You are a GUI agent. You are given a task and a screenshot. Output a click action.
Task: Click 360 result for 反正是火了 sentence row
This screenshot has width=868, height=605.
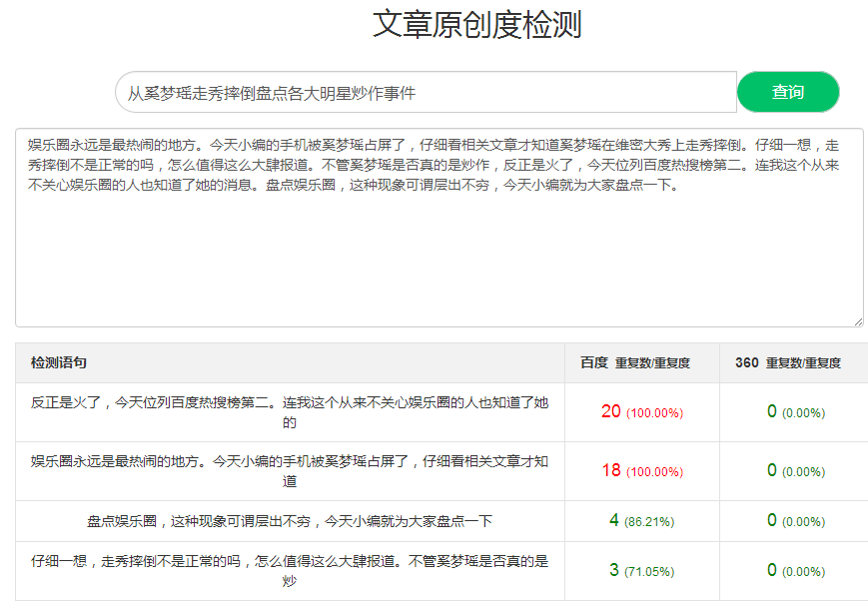772,411
